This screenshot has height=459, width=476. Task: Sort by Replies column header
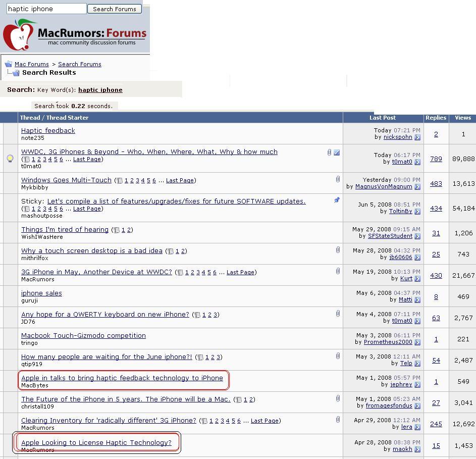click(x=436, y=118)
